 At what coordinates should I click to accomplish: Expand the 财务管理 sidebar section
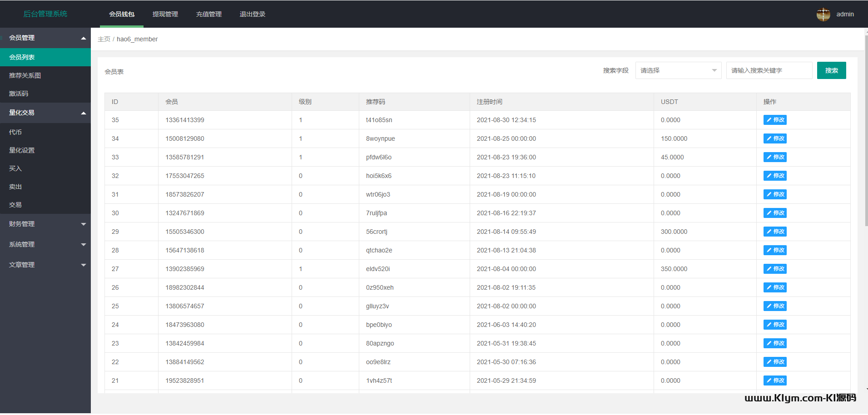[45, 224]
